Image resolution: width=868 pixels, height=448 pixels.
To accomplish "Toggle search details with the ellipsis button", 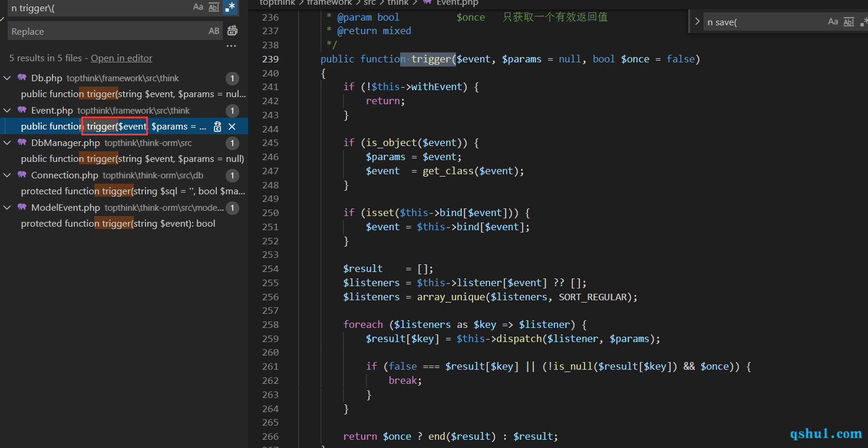I will click(232, 46).
